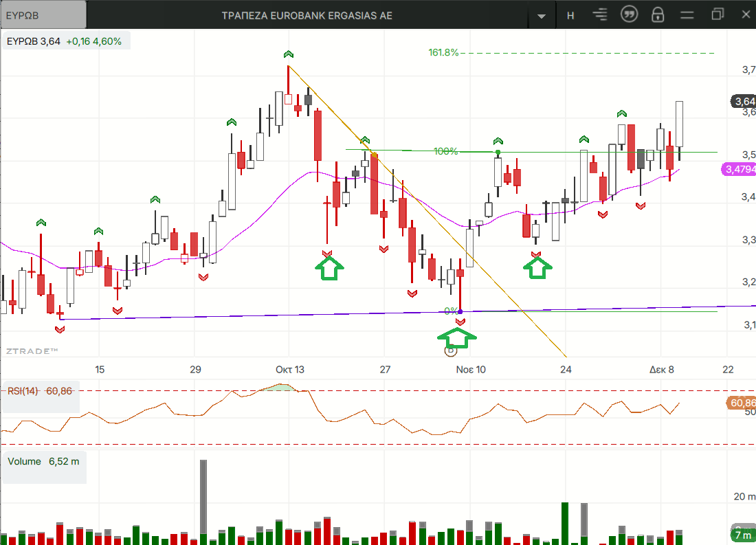Click the ΕΥΡΩΒ 3,64 price legend label
The width and height of the screenshot is (756, 545).
coord(64,41)
